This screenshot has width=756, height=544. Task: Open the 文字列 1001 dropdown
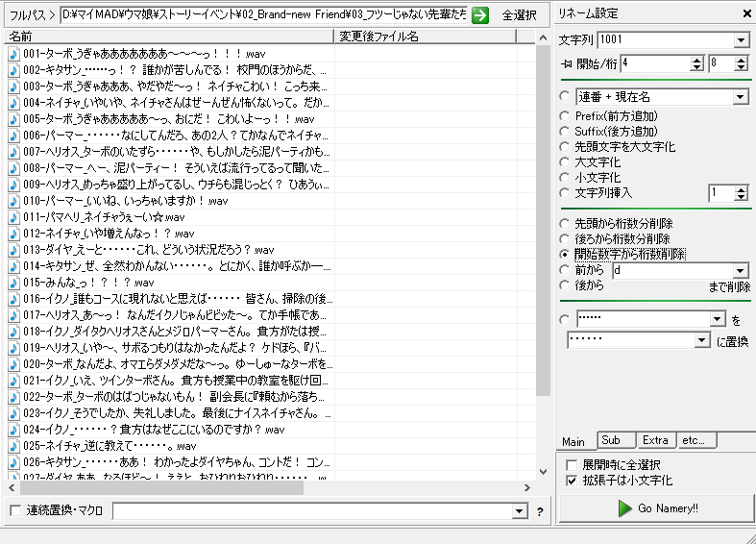pos(741,40)
